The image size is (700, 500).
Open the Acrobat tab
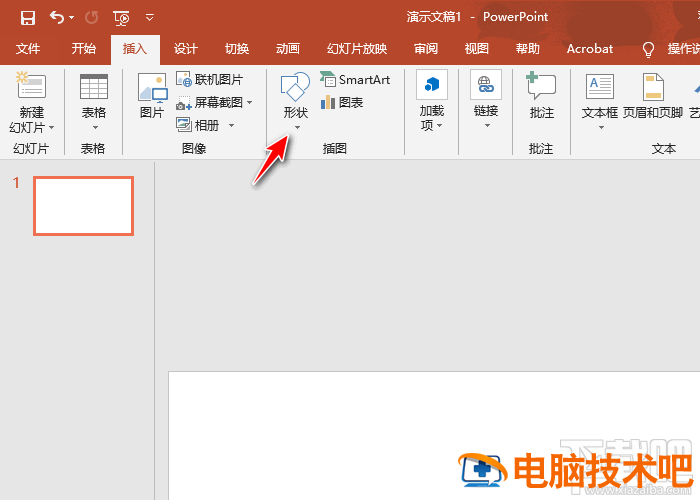590,49
